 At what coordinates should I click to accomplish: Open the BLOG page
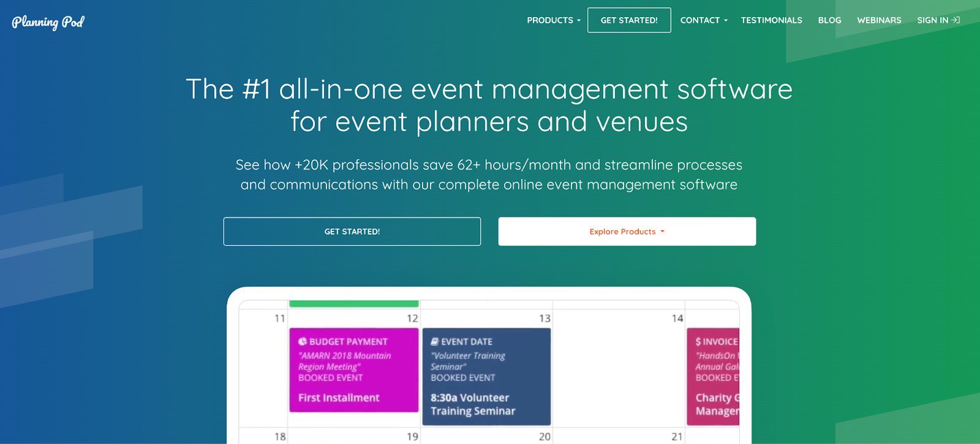pyautogui.click(x=830, y=20)
